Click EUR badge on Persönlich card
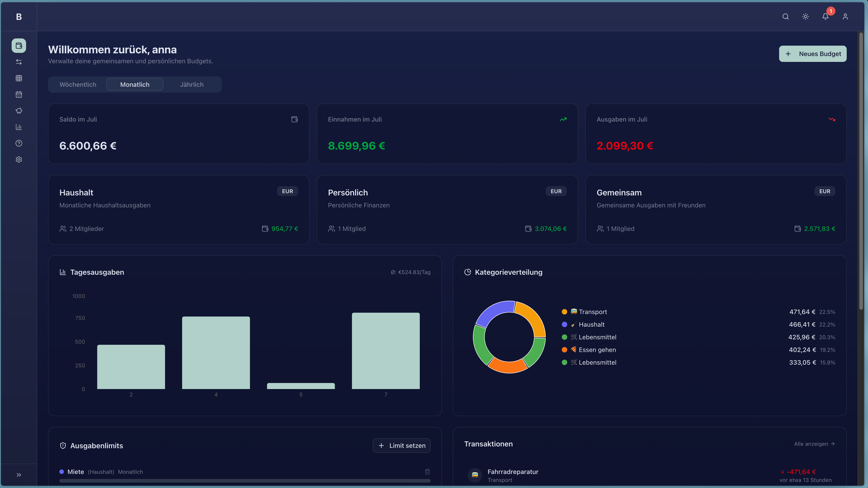Image resolution: width=868 pixels, height=488 pixels. click(556, 191)
